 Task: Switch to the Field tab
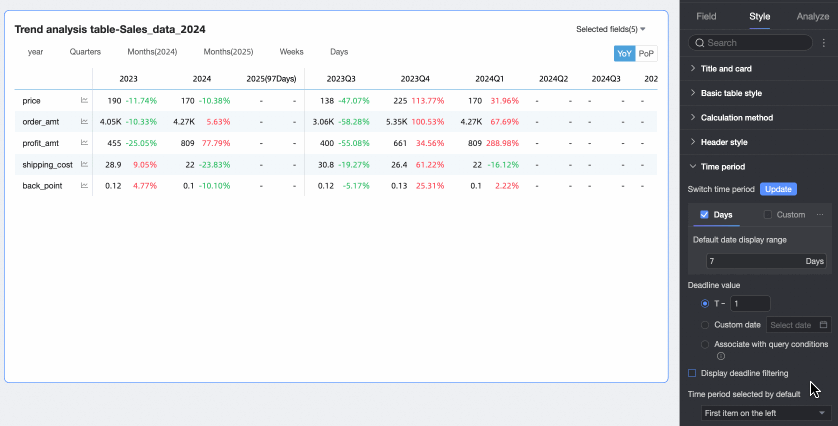pos(706,16)
